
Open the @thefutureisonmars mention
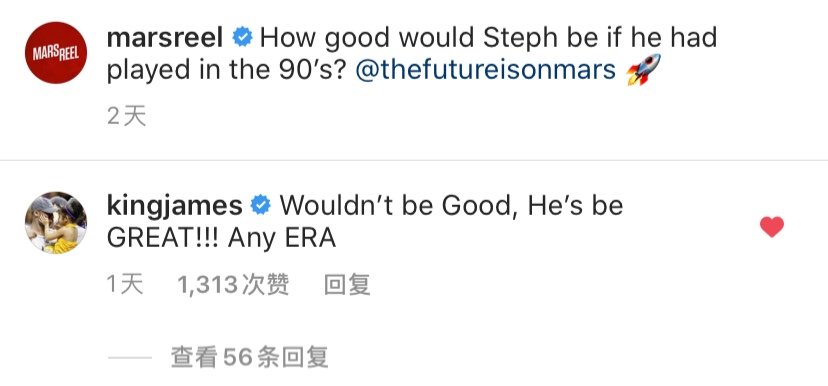486,70
